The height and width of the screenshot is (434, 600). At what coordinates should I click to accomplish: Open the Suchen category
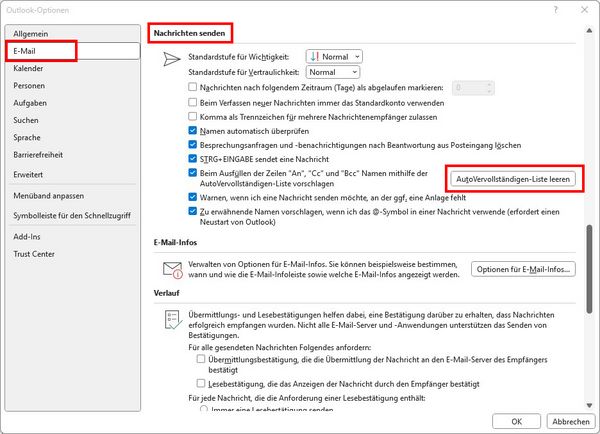tap(73, 120)
